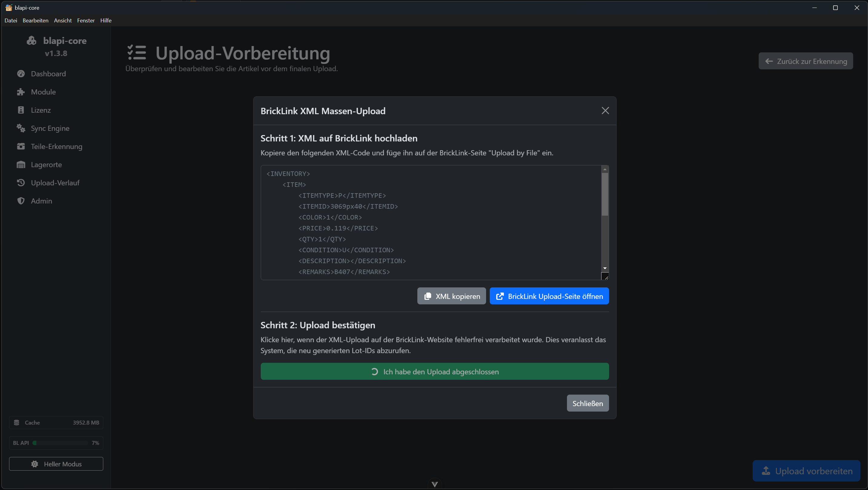Viewport: 868px width, 490px height.
Task: Click inside the XML code text area
Action: click(x=431, y=222)
